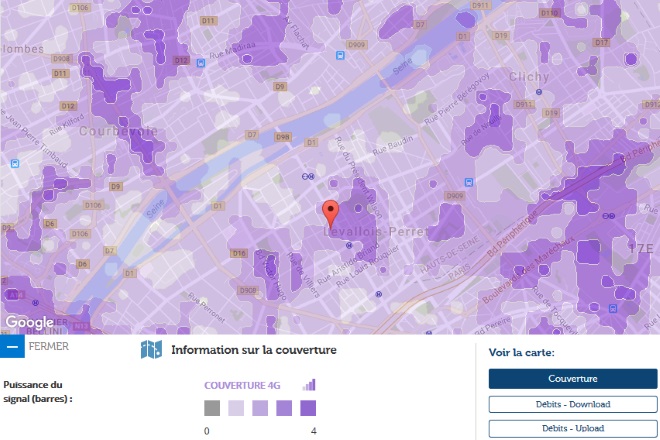Click the Rue de Villiers label
The height and width of the screenshot is (440, 660).
(303, 274)
